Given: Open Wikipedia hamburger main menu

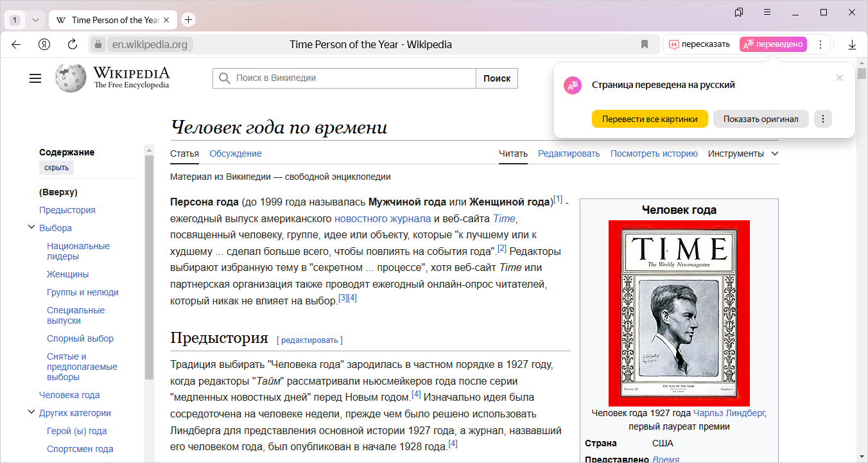Looking at the screenshot, I should pos(35,78).
